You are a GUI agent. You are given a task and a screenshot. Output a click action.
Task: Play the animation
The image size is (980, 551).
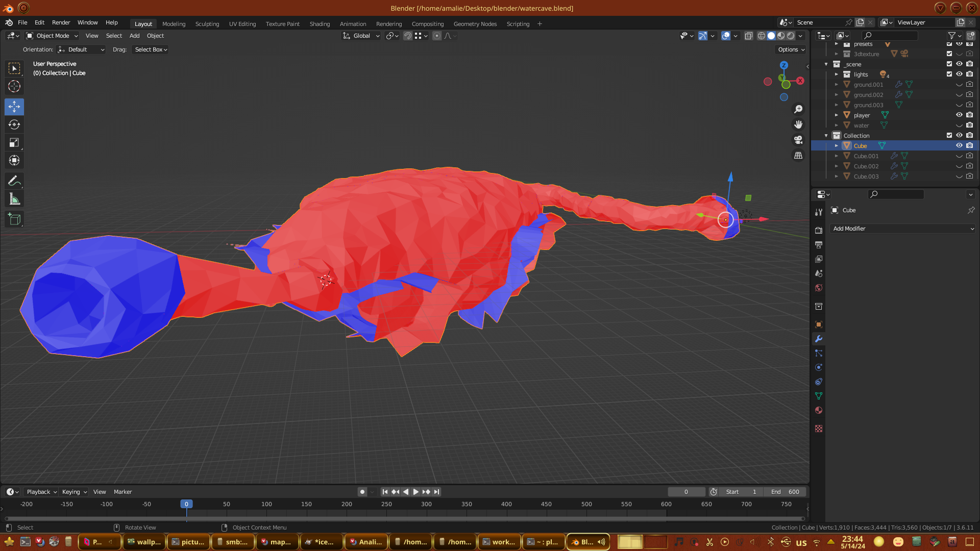coord(415,492)
